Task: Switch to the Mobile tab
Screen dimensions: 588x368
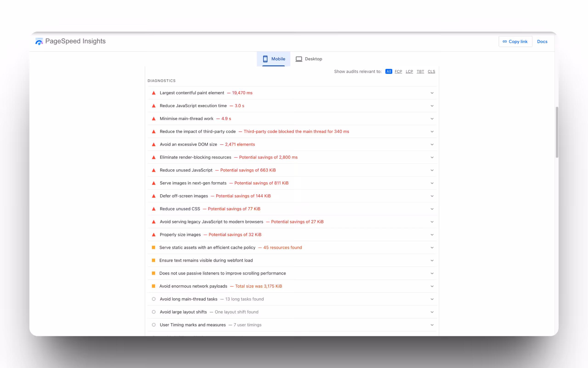Action: click(x=274, y=59)
